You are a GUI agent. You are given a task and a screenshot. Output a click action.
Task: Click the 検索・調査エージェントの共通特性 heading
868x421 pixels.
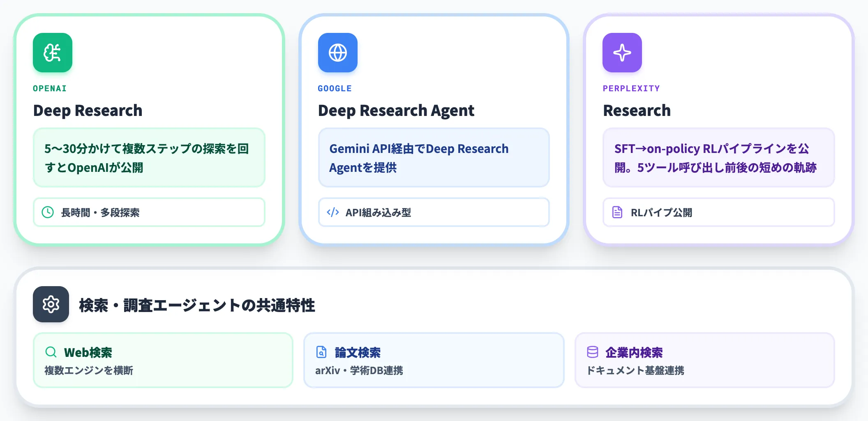[197, 305]
